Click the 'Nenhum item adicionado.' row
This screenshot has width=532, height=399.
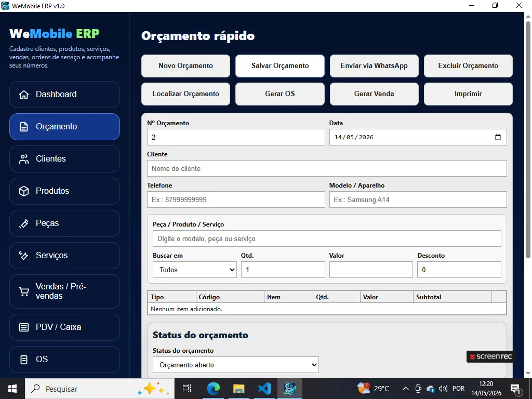(x=327, y=309)
